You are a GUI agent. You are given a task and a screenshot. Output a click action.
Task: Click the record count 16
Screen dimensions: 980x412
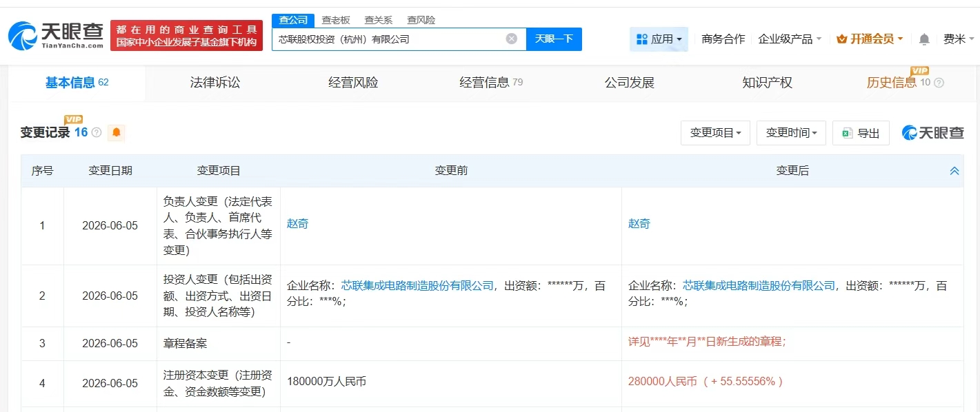click(x=81, y=132)
